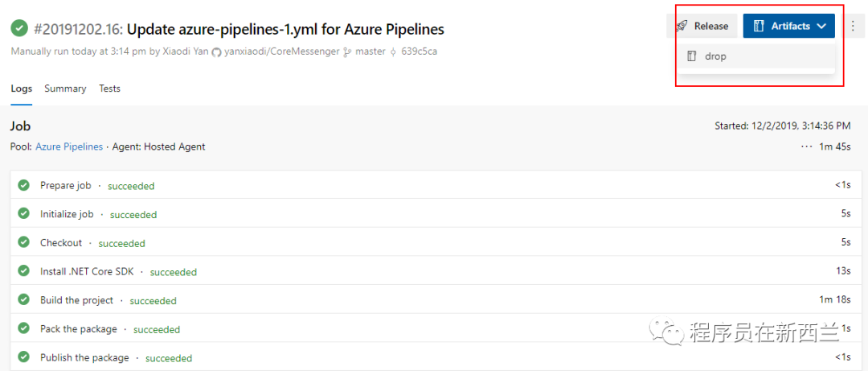
Task: Click the Release button with rocket
Action: (702, 26)
